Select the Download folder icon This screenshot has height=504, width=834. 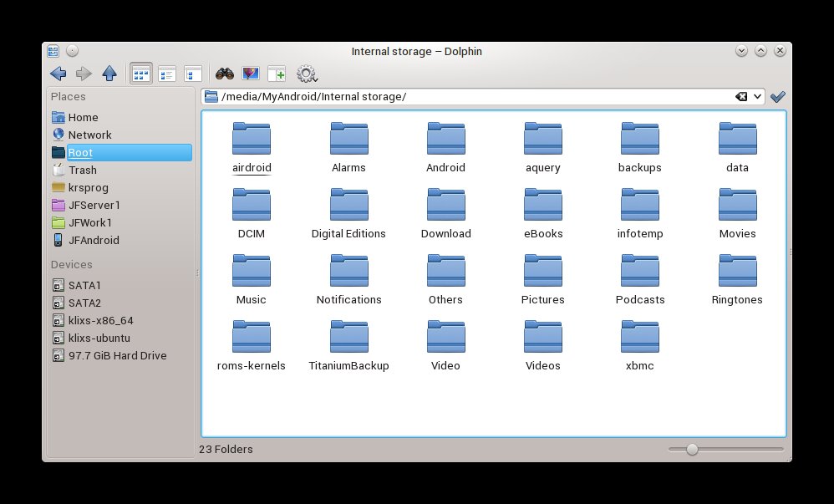pyautogui.click(x=445, y=205)
